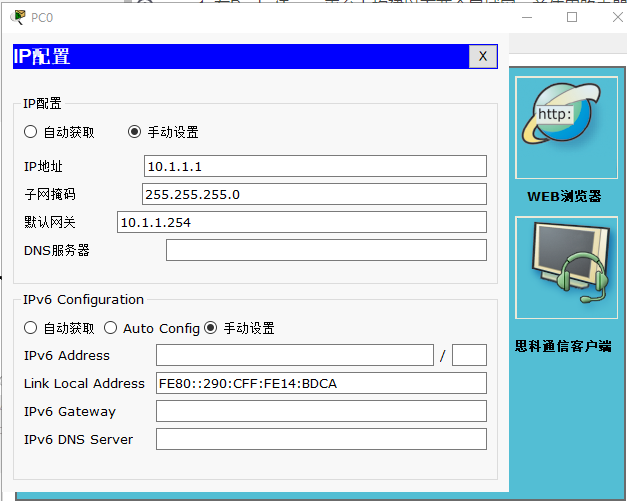627x501 pixels.
Task: Choose 手动设置 radio in IPv6 Configuration
Action: 211,328
